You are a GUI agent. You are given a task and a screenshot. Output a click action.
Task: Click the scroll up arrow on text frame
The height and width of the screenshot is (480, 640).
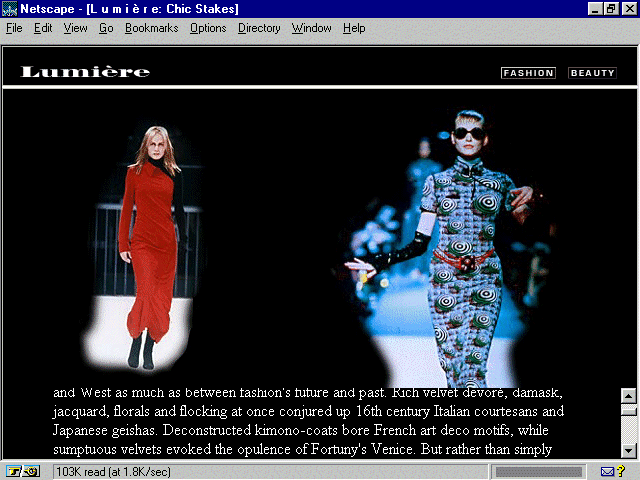pyautogui.click(x=628, y=395)
